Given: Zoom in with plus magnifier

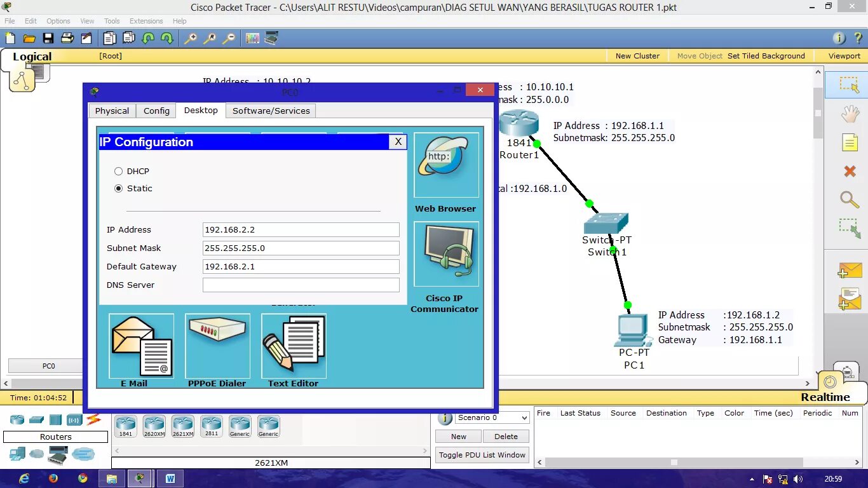Looking at the screenshot, I should (191, 38).
